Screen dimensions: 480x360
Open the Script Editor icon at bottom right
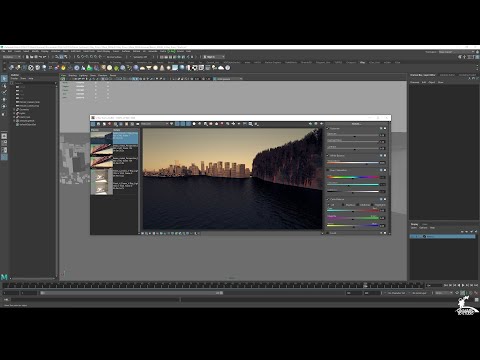tap(477, 300)
